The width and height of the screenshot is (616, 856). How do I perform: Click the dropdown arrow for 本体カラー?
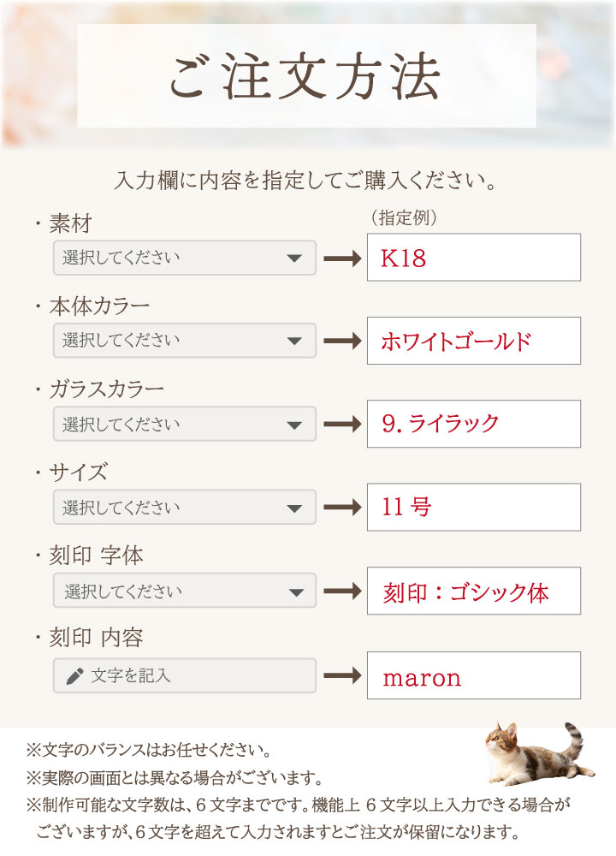pyautogui.click(x=295, y=341)
